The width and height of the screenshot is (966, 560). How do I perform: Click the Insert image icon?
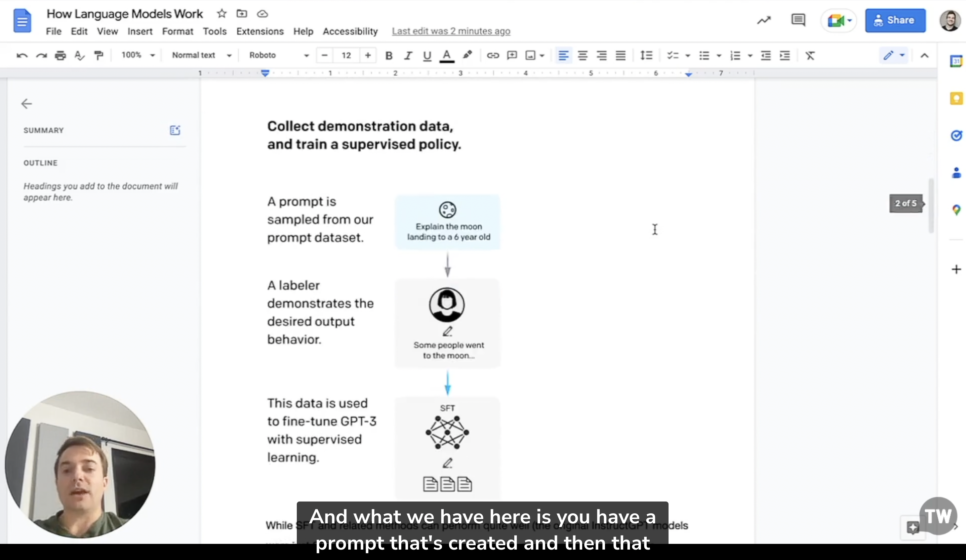pos(530,55)
